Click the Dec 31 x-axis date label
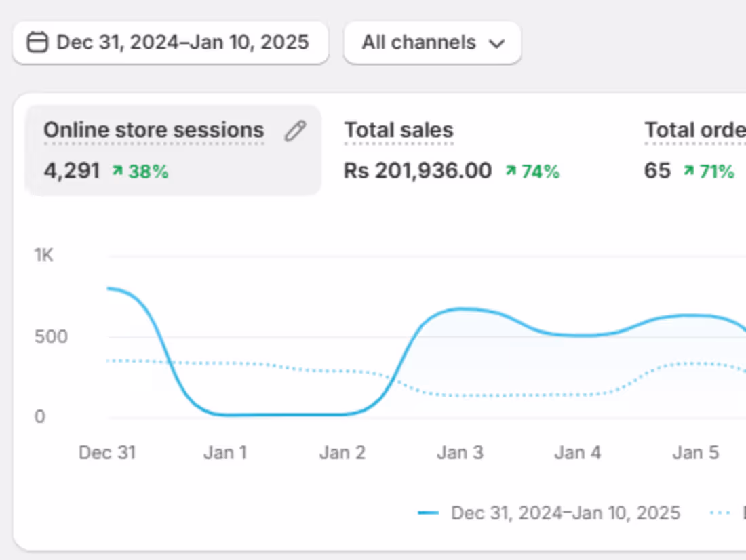Image resolution: width=746 pixels, height=560 pixels. [107, 453]
